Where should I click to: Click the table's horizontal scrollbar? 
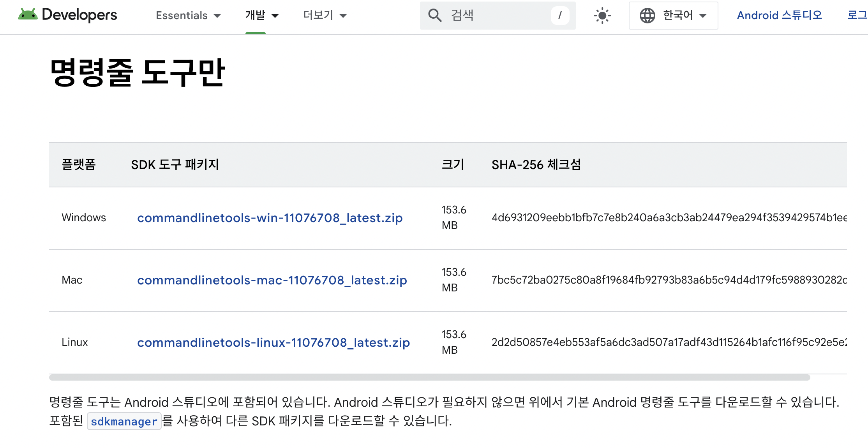point(429,377)
